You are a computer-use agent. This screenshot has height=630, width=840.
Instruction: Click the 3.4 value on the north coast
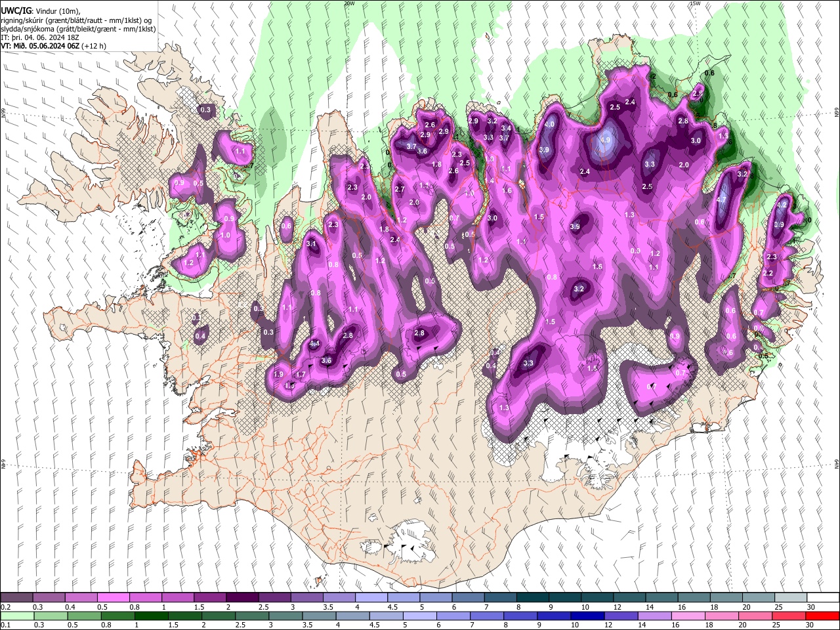coord(506,128)
